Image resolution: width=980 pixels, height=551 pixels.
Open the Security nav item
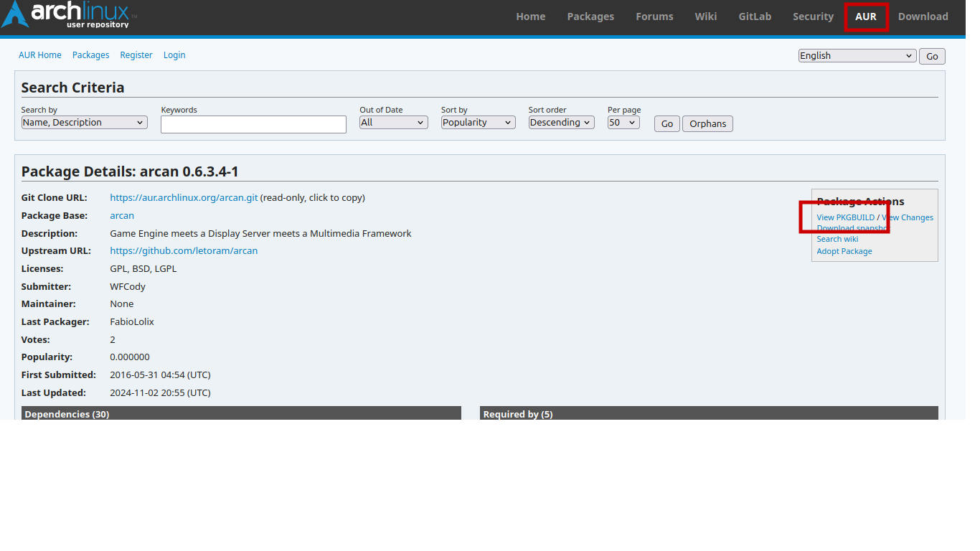tap(813, 17)
